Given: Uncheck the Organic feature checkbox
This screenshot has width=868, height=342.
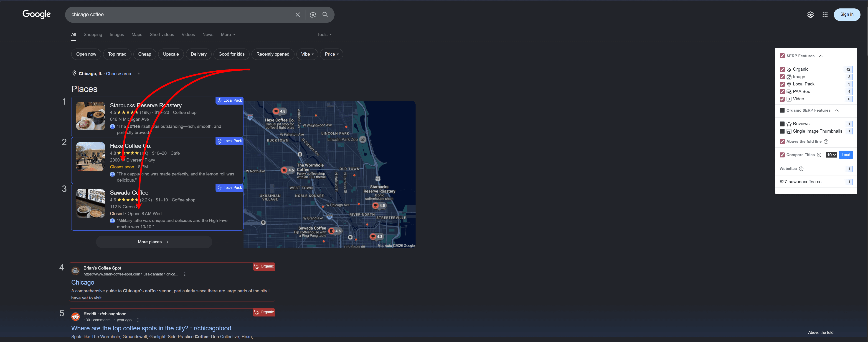Looking at the screenshot, I should (x=782, y=69).
